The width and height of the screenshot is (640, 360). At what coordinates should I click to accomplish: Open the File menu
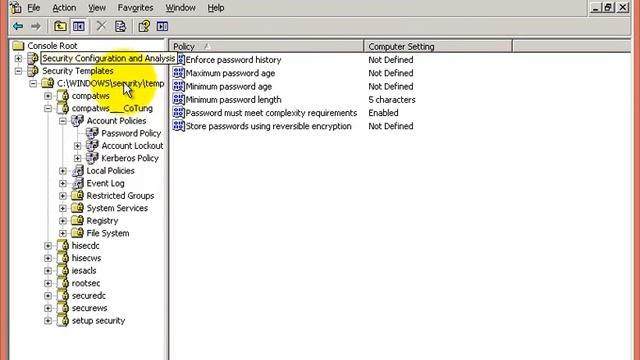coord(33,8)
